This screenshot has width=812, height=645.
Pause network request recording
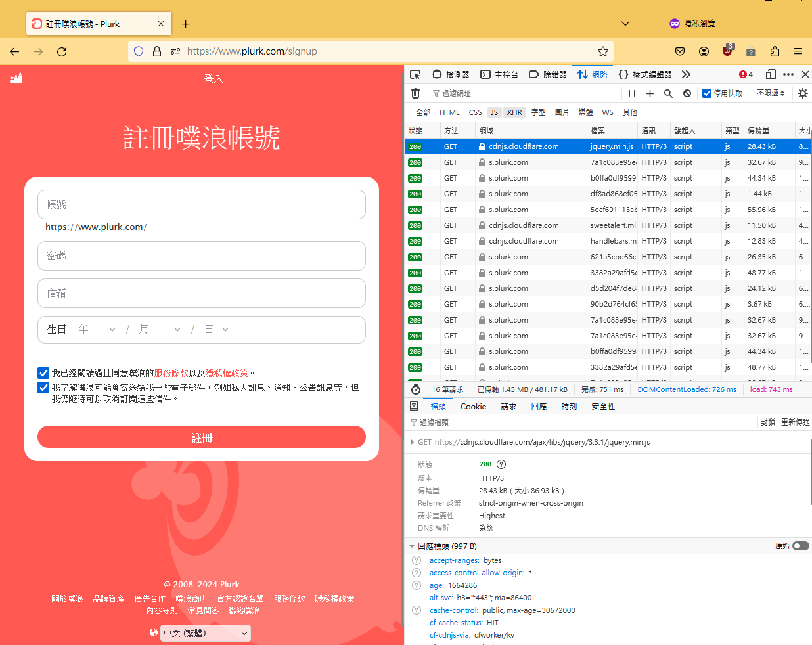[632, 93]
